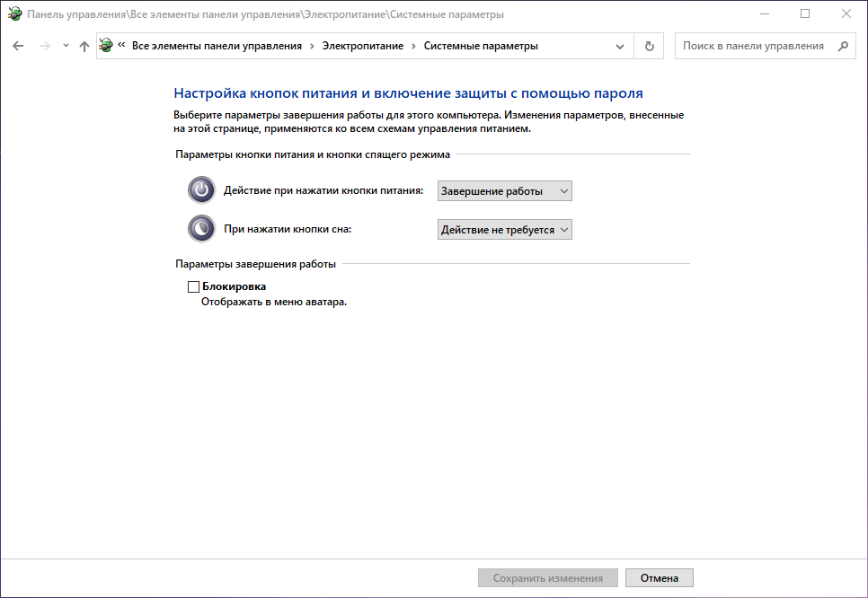Expand the breadcrumb overflow double-chevron
This screenshot has height=598, width=868.
[x=123, y=45]
